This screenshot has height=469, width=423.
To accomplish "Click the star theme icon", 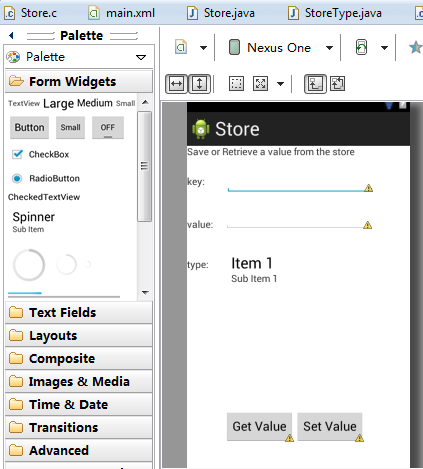I will click(416, 47).
